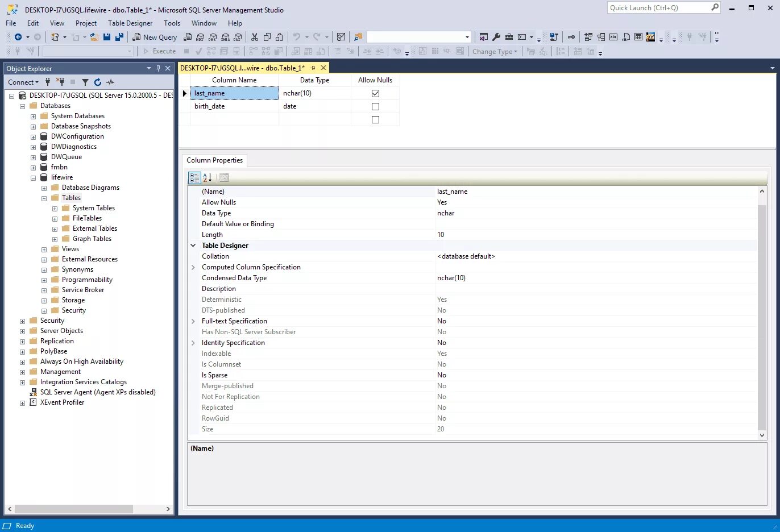
Task: Open the Connect dropdown in Object Explorer
Action: click(x=23, y=82)
